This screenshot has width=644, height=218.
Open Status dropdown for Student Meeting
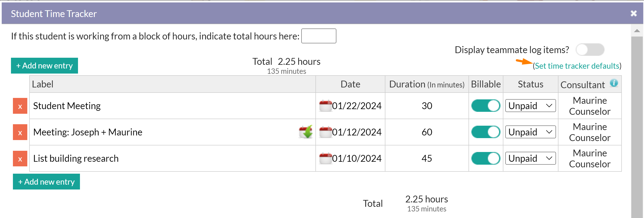530,106
